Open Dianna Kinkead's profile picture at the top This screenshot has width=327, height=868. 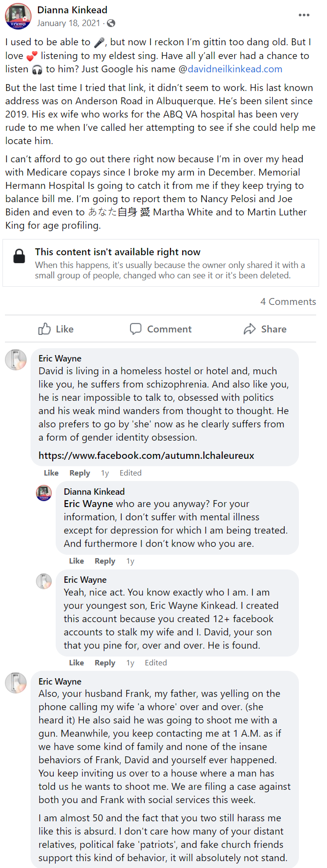click(18, 16)
